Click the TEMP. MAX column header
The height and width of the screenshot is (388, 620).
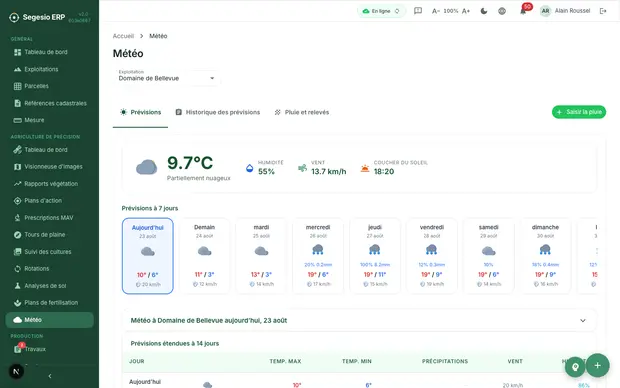(285, 362)
